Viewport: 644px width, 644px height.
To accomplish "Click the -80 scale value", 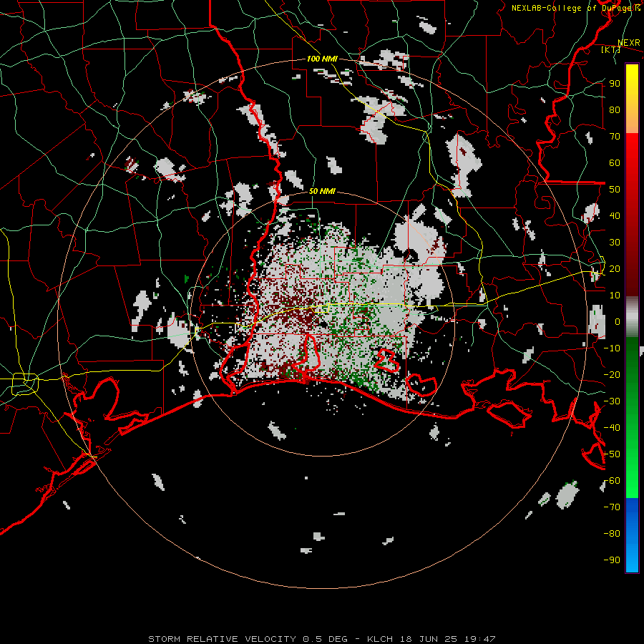I will pyautogui.click(x=612, y=534).
